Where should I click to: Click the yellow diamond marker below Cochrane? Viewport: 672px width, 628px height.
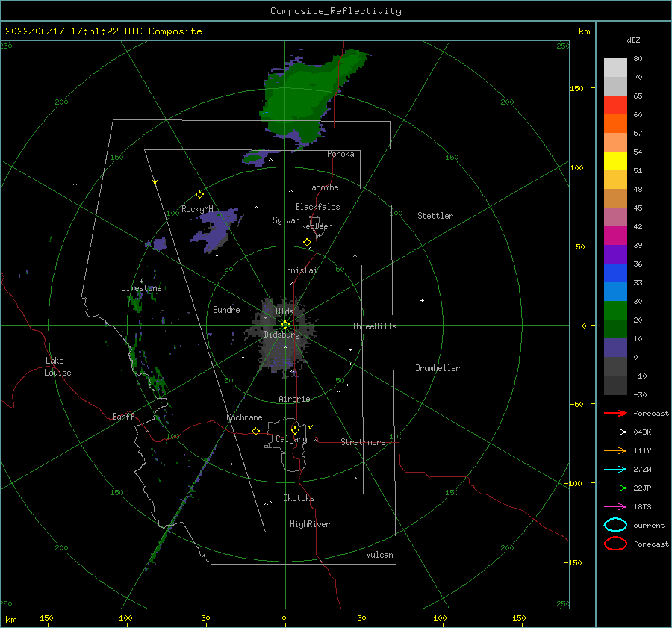tap(256, 432)
